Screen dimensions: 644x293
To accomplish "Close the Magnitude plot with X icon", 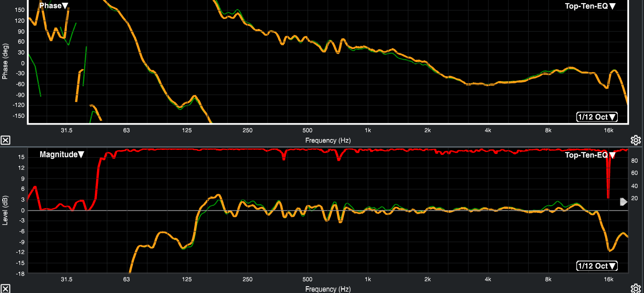I will (5, 288).
